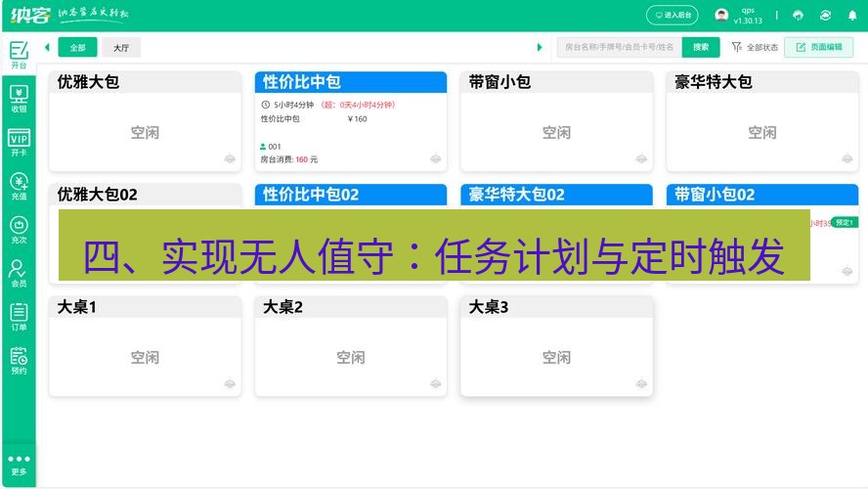This screenshot has height=489, width=868.
Task: Click the clock icon in 性价比中包
Action: coord(265,105)
